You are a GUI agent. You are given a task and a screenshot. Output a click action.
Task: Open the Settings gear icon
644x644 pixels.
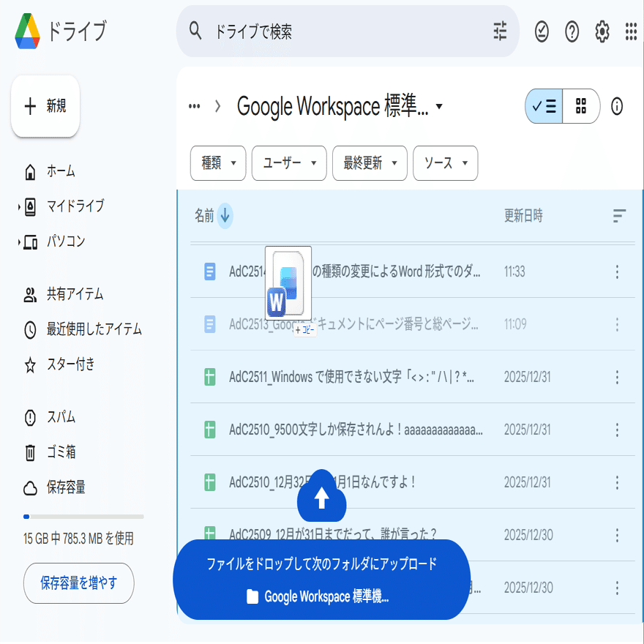click(x=602, y=31)
